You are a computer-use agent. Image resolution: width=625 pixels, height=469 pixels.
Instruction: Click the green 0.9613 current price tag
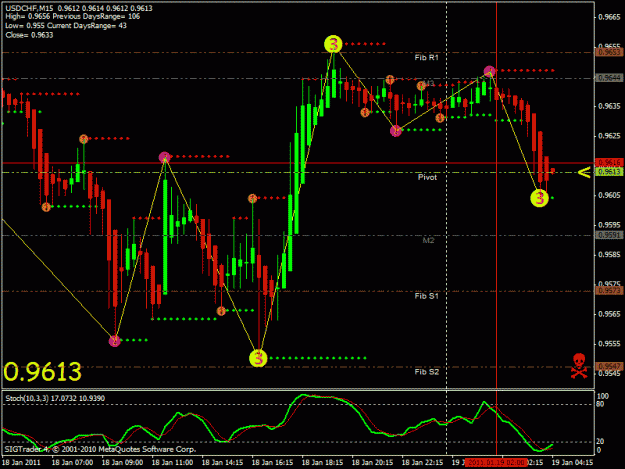click(x=609, y=172)
